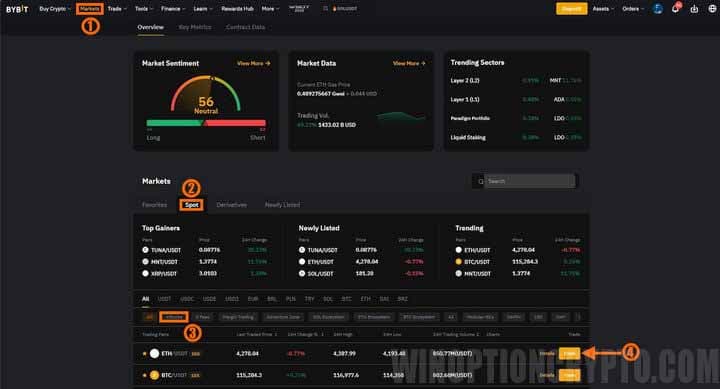Click the app download icon
Image resolution: width=720 pixels, height=389 pixels.
click(694, 9)
